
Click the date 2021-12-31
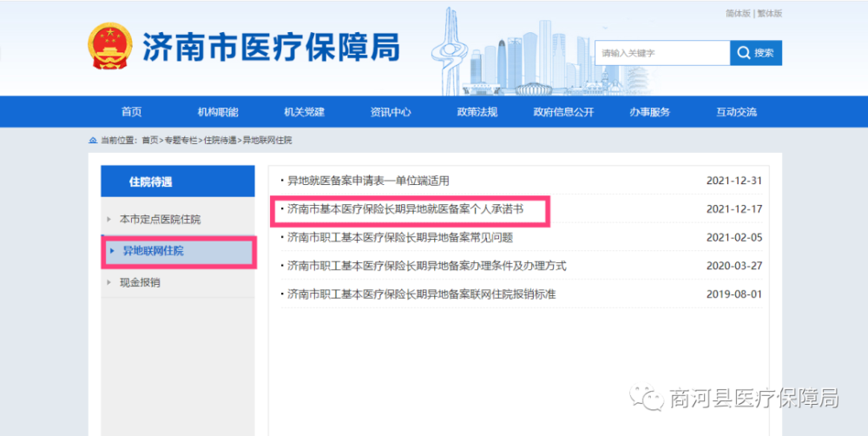point(734,181)
